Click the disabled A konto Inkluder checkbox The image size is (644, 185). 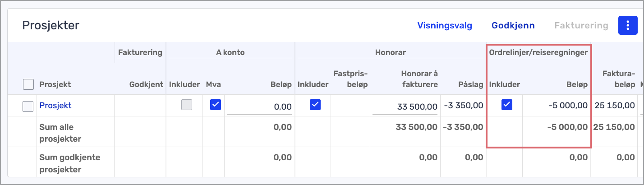coord(187,105)
